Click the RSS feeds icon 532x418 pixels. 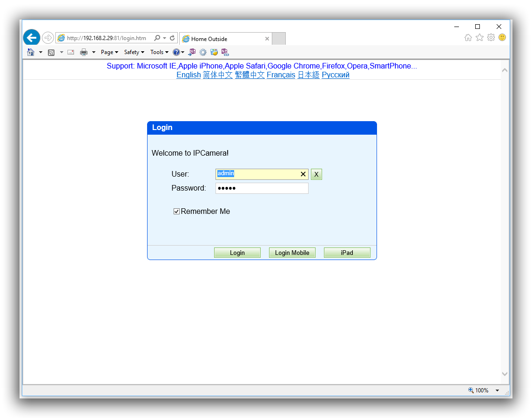coord(51,52)
